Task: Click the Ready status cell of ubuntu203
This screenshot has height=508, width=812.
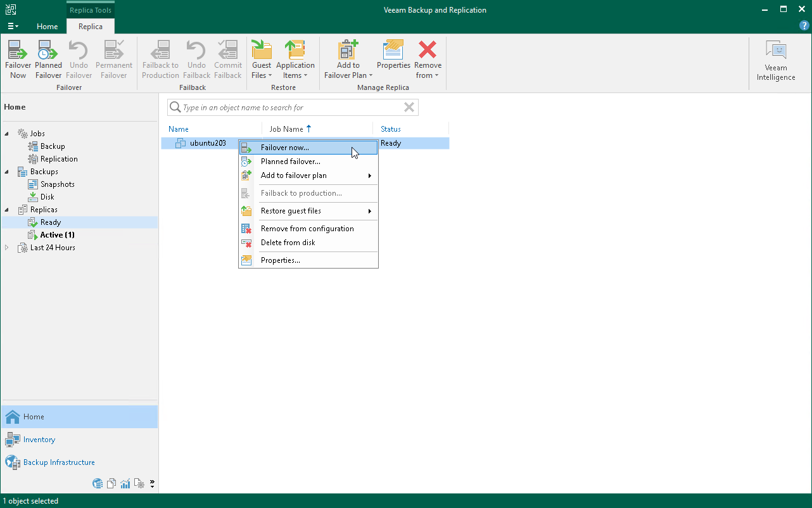Action: pyautogui.click(x=391, y=143)
